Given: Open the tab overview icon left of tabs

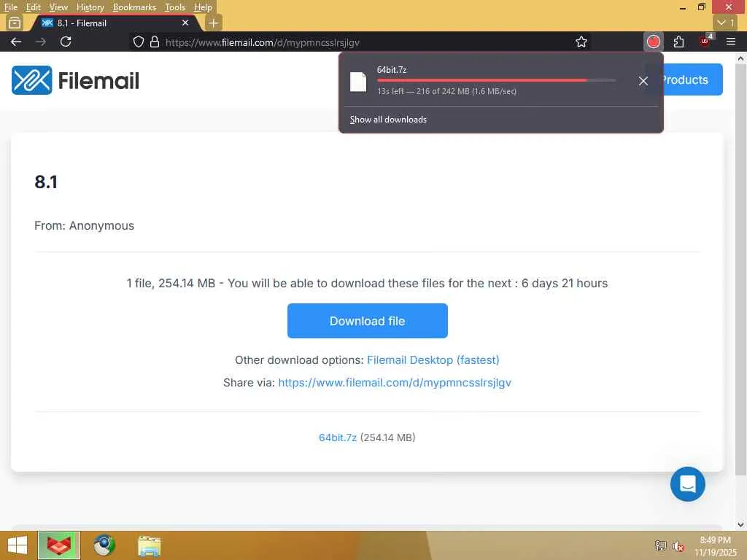Looking at the screenshot, I should click(15, 23).
